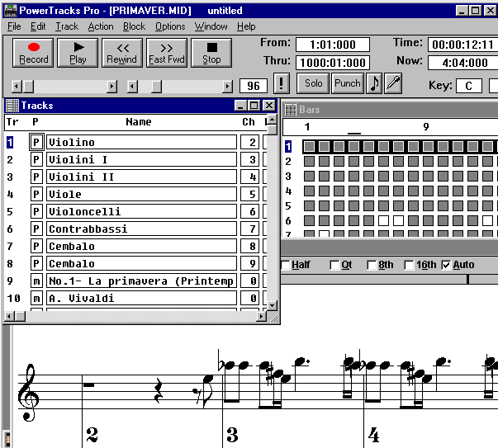Click the exclamation mark panic button
The width and height of the screenshot is (498, 448).
click(x=281, y=83)
